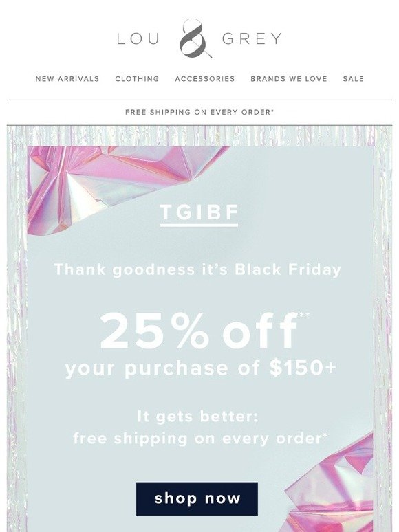Screen dimensions: 399x532
Task: Visit the Sale section
Action: tap(354, 79)
